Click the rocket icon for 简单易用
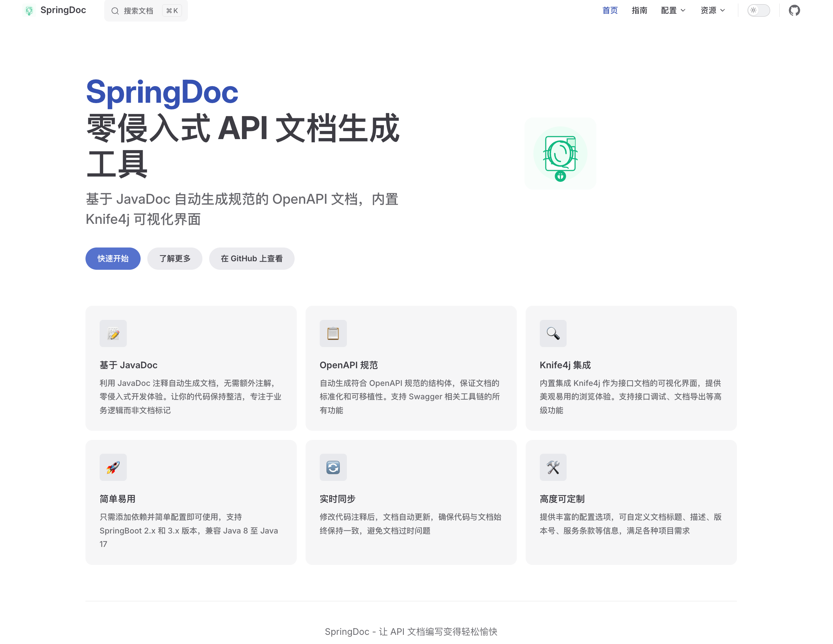This screenshot has width=833, height=644. (113, 467)
